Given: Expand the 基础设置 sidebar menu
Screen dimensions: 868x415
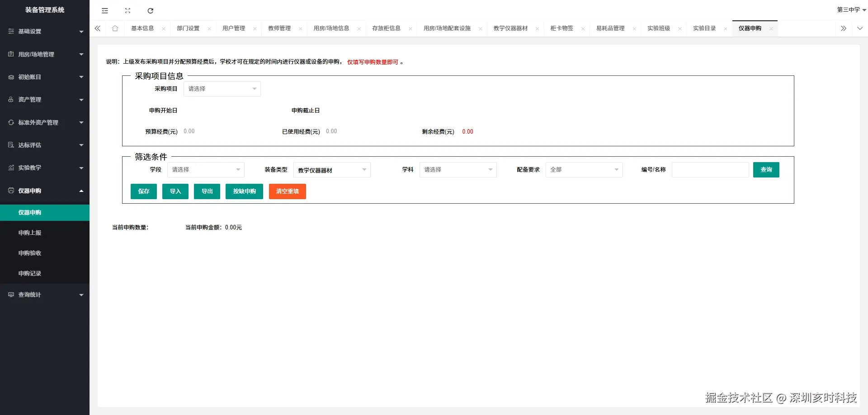Looking at the screenshot, I should pos(45,31).
